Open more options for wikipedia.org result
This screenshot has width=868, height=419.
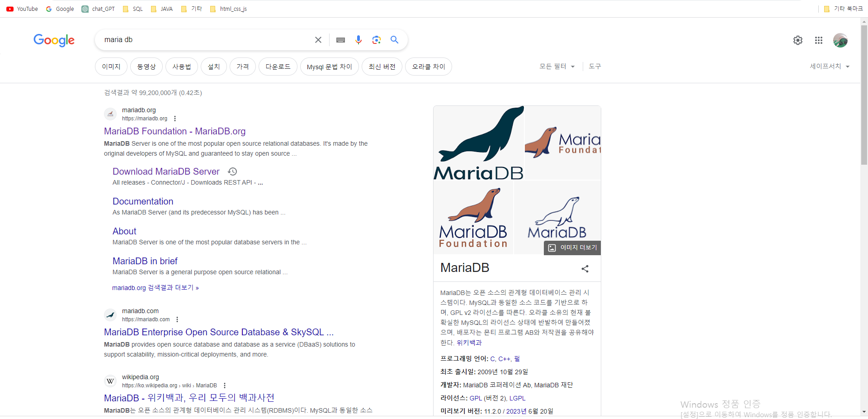(x=225, y=386)
